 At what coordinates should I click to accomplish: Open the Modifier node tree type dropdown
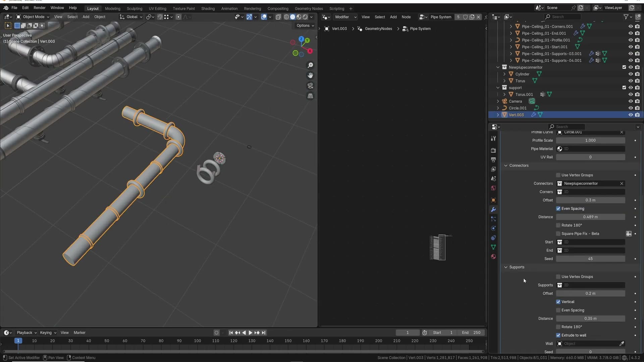(345, 17)
